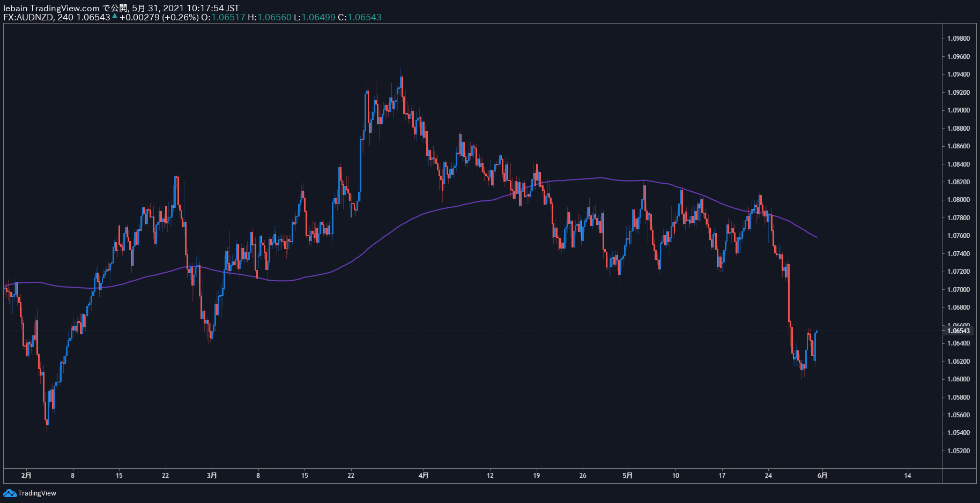
Task: Click the date 14 on time axis
Action: [x=908, y=475]
